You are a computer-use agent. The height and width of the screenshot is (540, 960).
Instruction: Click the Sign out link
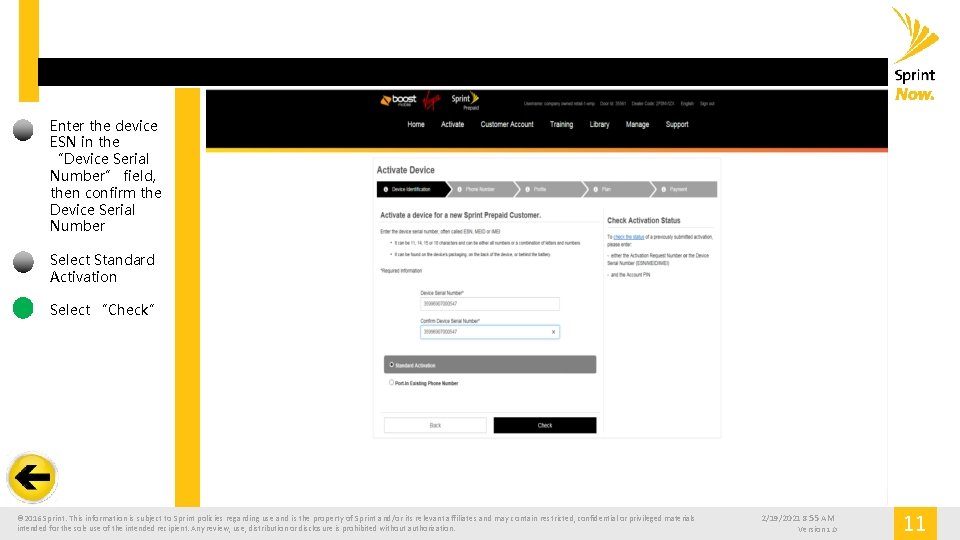(x=707, y=103)
